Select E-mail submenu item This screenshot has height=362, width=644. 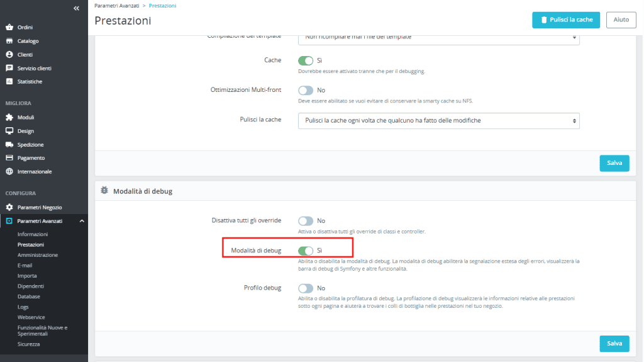(25, 265)
